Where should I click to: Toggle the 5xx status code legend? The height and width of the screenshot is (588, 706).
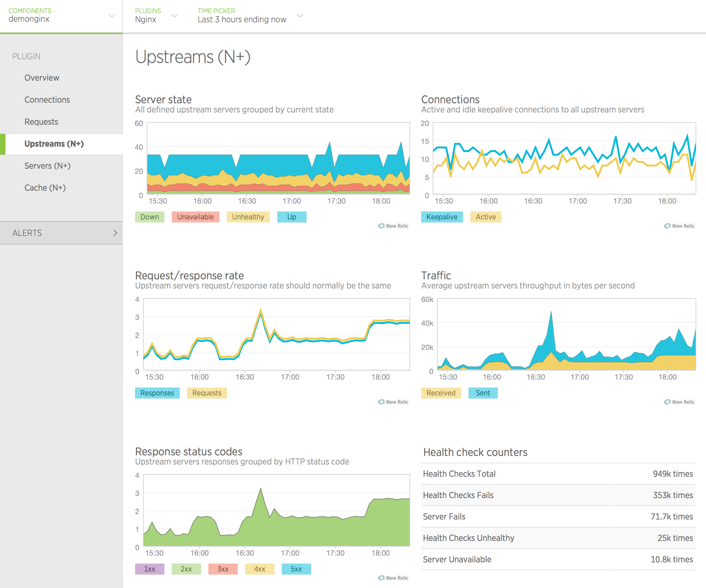(x=296, y=569)
